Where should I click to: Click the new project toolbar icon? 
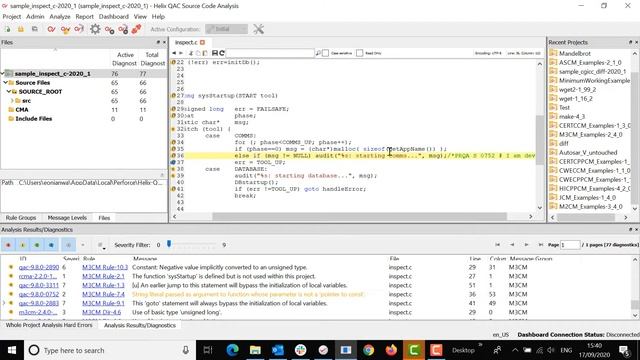pos(8,29)
